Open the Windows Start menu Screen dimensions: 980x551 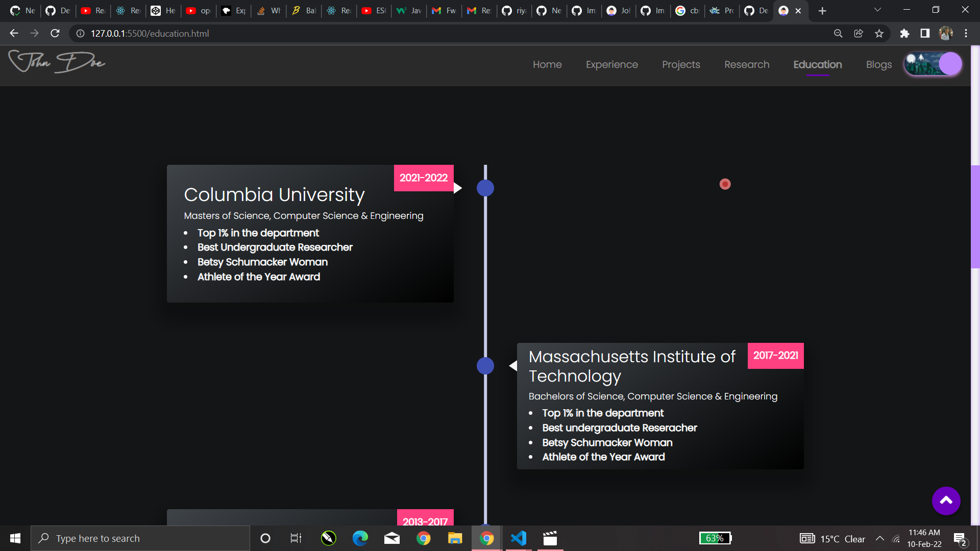(15, 538)
